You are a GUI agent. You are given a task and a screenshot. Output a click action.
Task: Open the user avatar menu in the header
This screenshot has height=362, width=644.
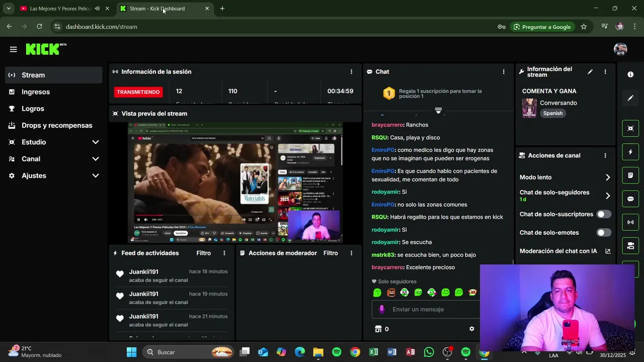pyautogui.click(x=620, y=49)
